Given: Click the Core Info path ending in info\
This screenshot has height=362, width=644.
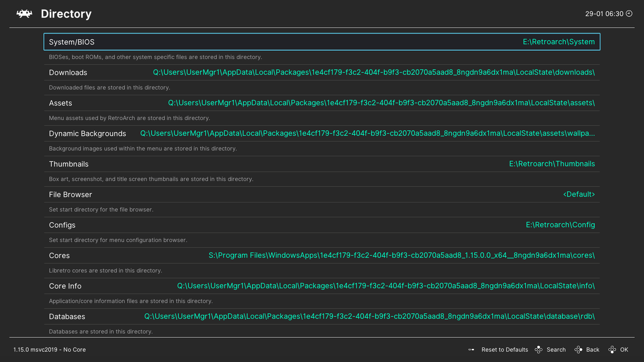Looking at the screenshot, I should tap(386, 286).
